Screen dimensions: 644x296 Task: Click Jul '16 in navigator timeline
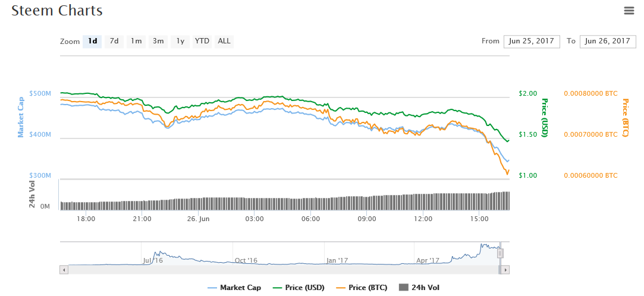[x=153, y=260]
